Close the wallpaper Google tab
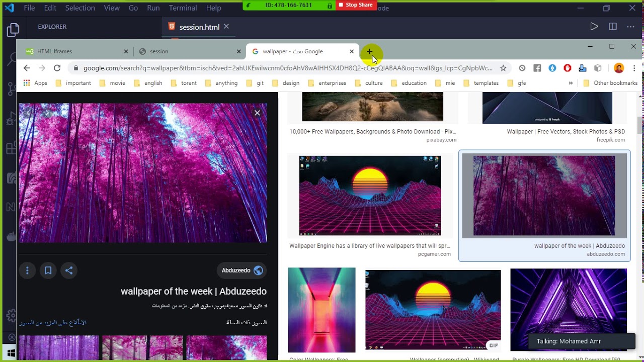The height and width of the screenshot is (362, 644). [x=352, y=51]
